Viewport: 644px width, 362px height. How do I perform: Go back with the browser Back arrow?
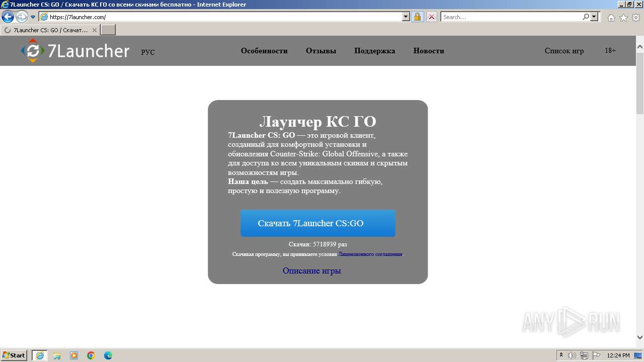(8, 17)
